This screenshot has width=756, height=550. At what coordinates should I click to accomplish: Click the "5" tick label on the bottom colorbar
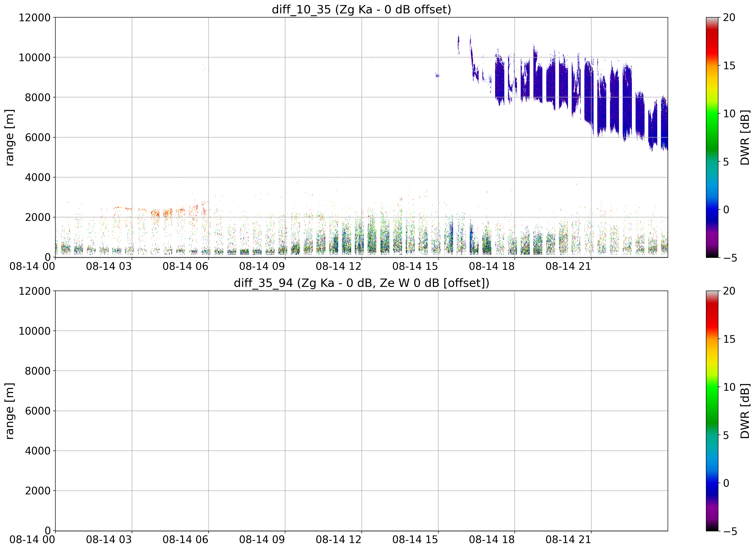[726, 435]
